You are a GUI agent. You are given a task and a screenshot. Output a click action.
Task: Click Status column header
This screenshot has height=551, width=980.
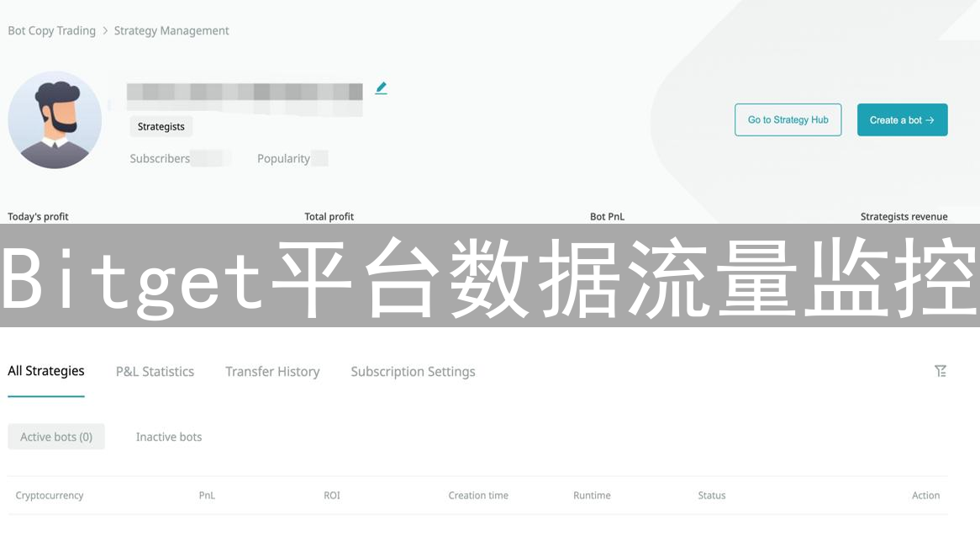point(712,495)
